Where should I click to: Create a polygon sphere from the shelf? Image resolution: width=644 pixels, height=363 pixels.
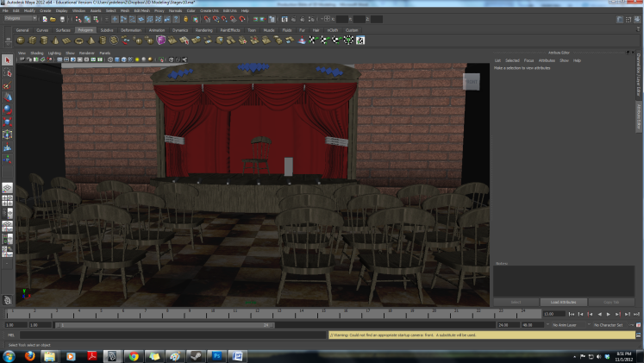(x=21, y=40)
